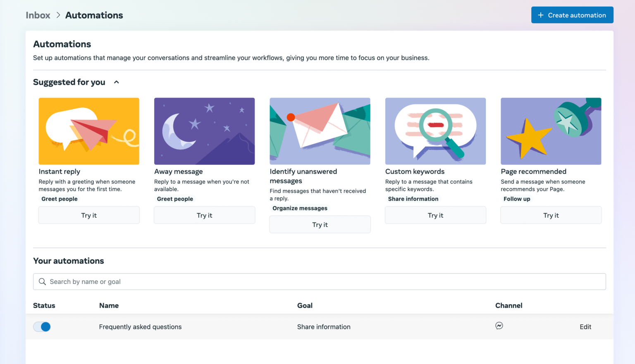Go back to Inbox breadcrumb
Viewport: 635px width, 364px height.
pos(38,15)
